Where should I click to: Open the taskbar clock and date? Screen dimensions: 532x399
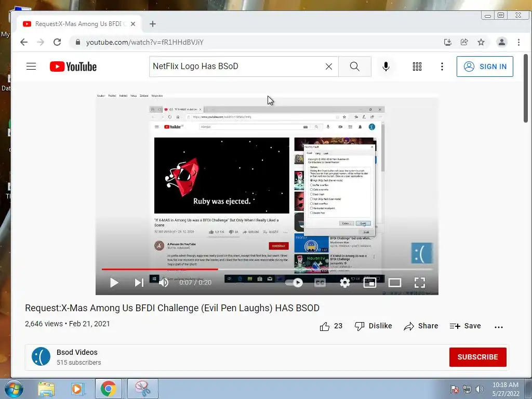pyautogui.click(x=506, y=389)
